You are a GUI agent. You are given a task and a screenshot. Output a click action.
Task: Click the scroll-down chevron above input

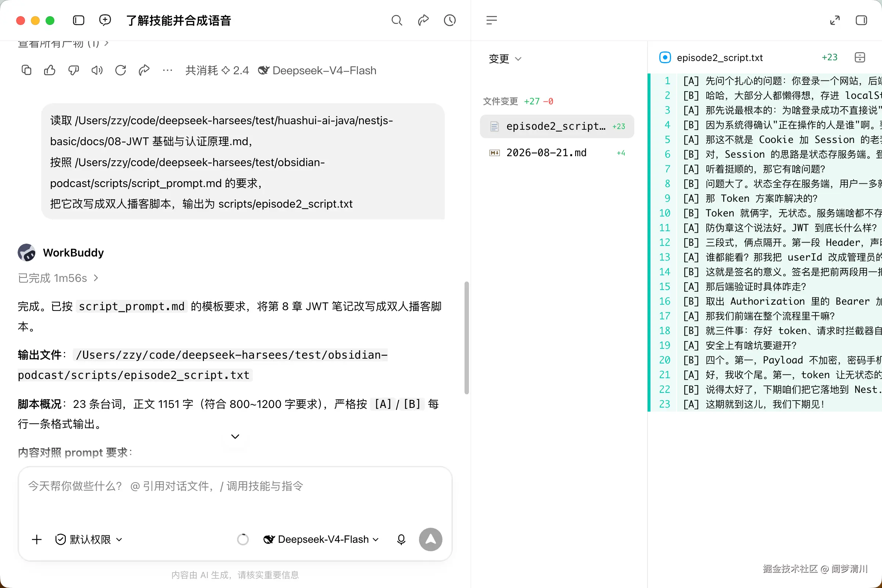point(235,437)
